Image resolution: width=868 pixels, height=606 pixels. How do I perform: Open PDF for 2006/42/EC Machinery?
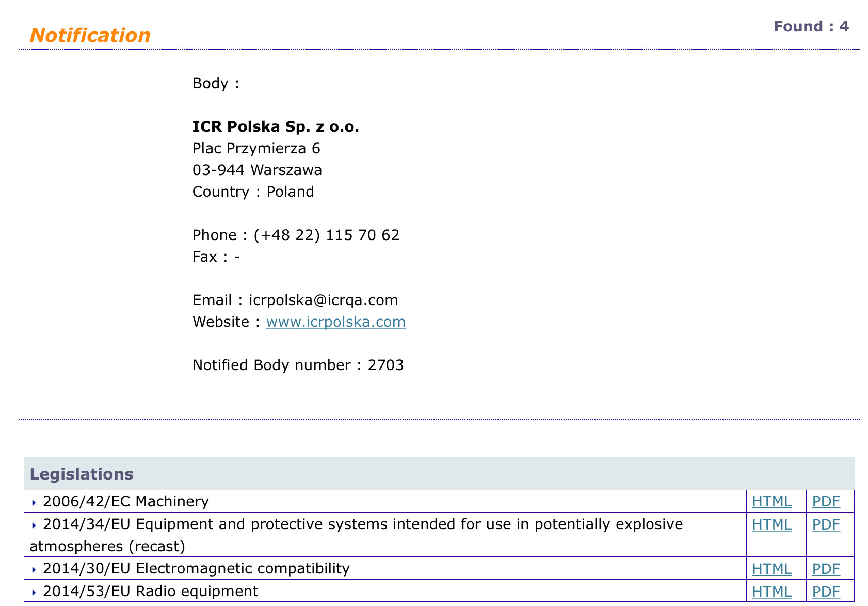826,501
